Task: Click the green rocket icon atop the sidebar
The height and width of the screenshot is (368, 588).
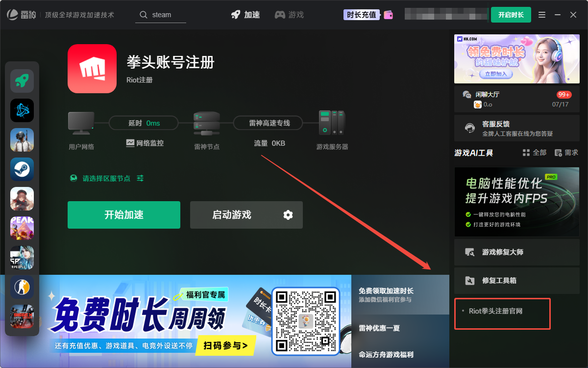Action: 22,80
